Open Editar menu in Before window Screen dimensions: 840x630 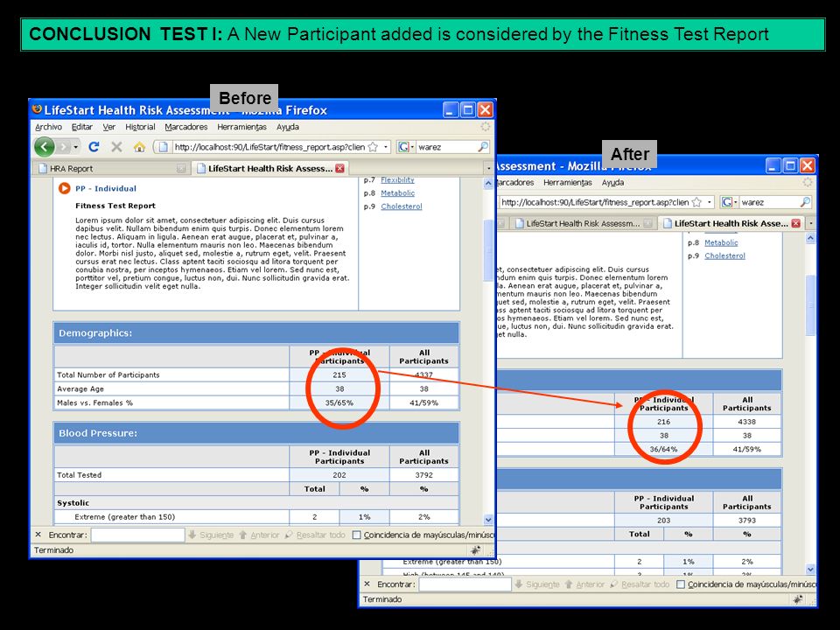82,127
